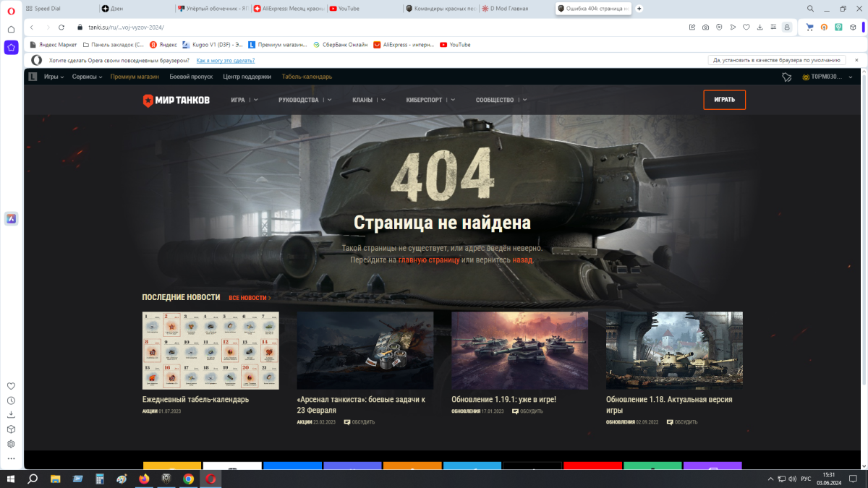This screenshot has height=488, width=868.
Task: Open the Яндекс Маркет bookmark
Action: click(53, 45)
